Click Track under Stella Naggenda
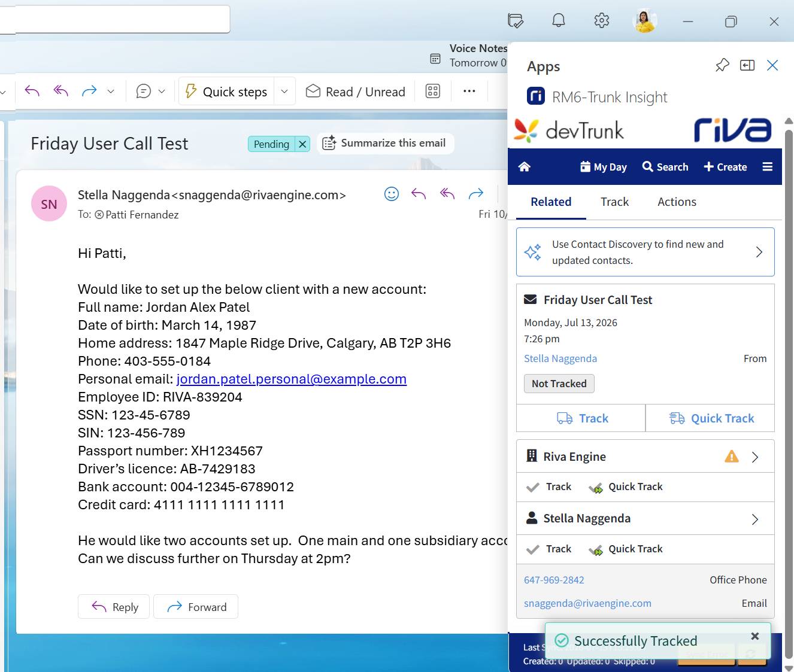794x672 pixels. pos(549,549)
